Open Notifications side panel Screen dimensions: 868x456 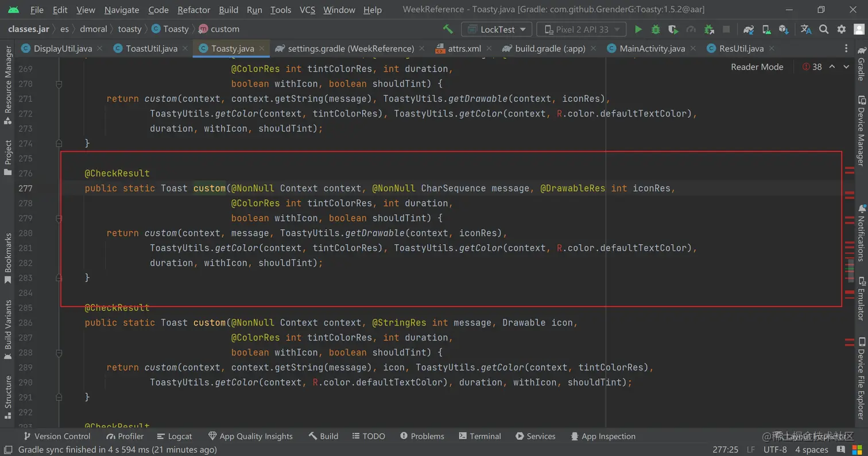pos(861,233)
